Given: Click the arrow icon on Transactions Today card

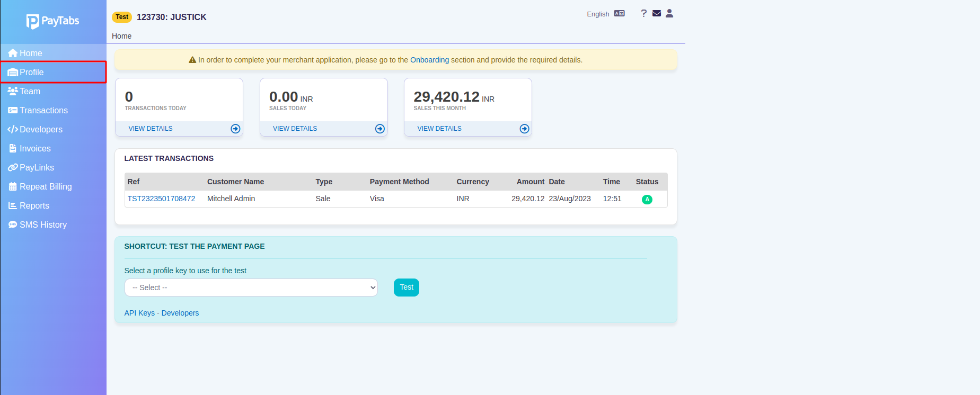Looking at the screenshot, I should click(235, 129).
